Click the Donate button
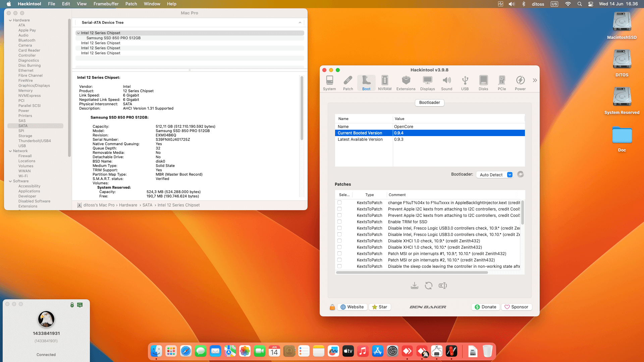The width and height of the screenshot is (644, 362). pyautogui.click(x=486, y=307)
